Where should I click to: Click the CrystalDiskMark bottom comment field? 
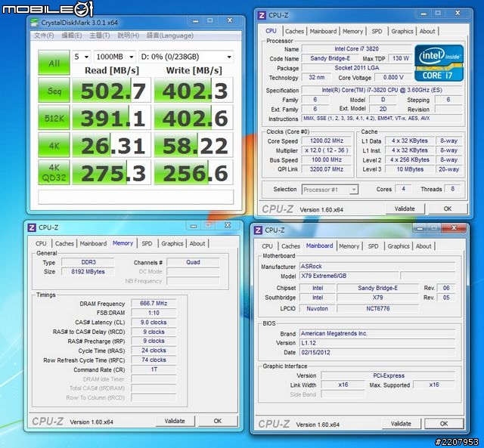coord(136,196)
